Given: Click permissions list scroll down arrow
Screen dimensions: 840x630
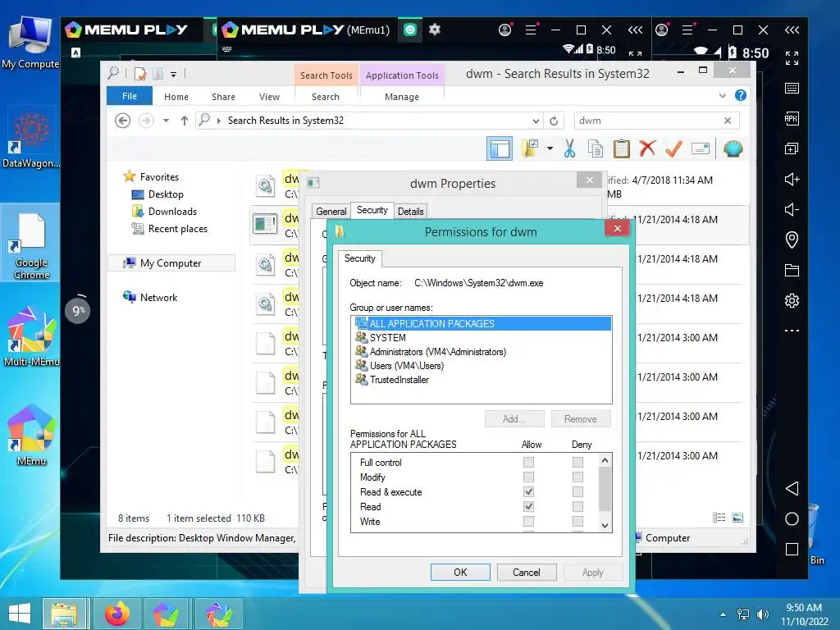Looking at the screenshot, I should point(605,526).
